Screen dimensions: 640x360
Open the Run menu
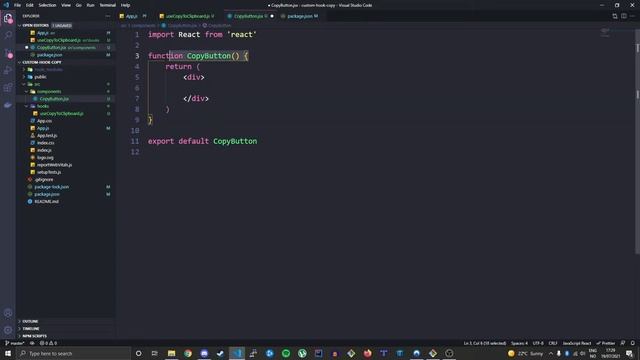[90, 5]
